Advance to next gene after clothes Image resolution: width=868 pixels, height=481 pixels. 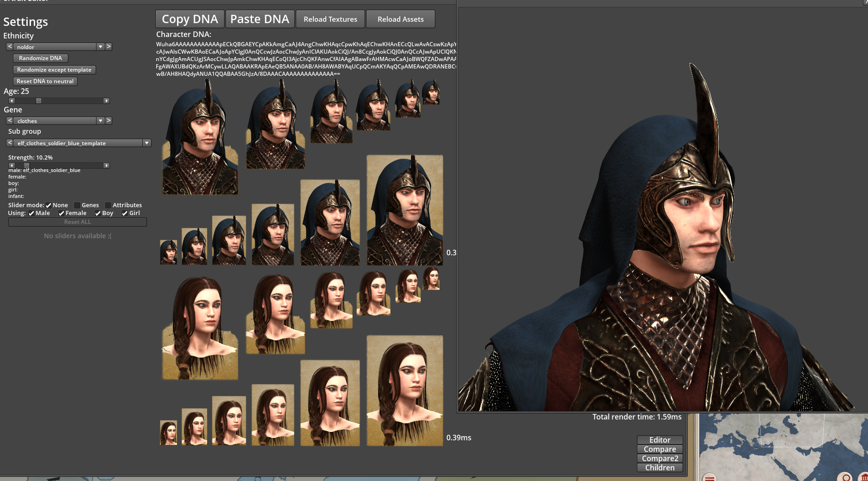[x=109, y=121]
